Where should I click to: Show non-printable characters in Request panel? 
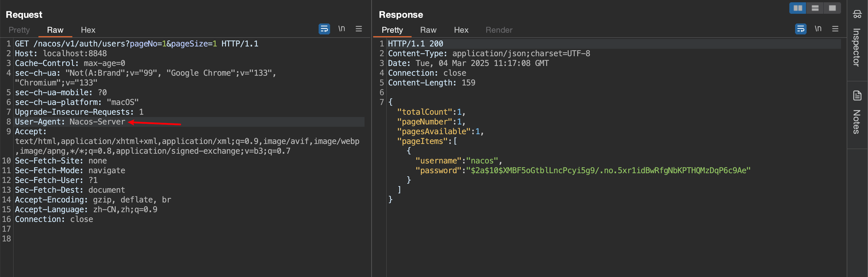(342, 29)
